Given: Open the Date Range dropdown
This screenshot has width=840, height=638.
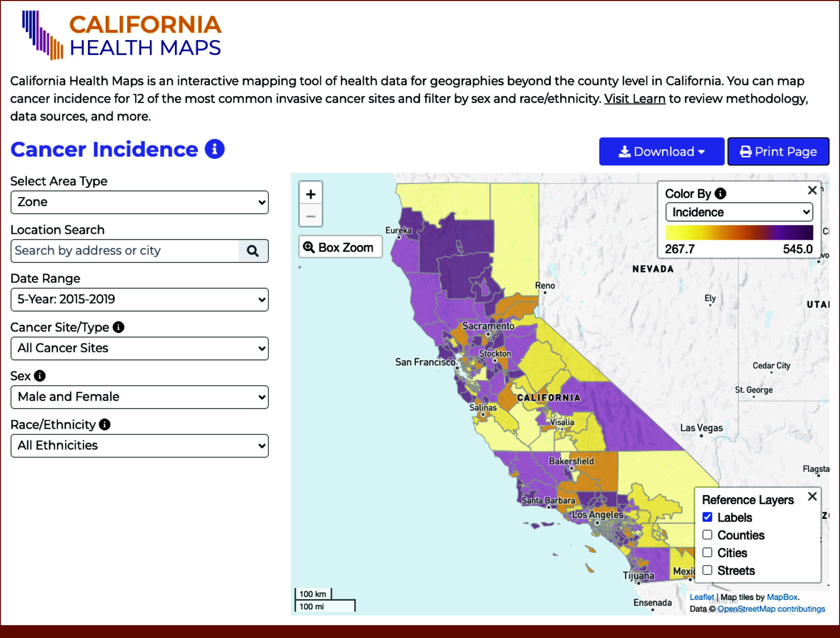Looking at the screenshot, I should pos(139,299).
